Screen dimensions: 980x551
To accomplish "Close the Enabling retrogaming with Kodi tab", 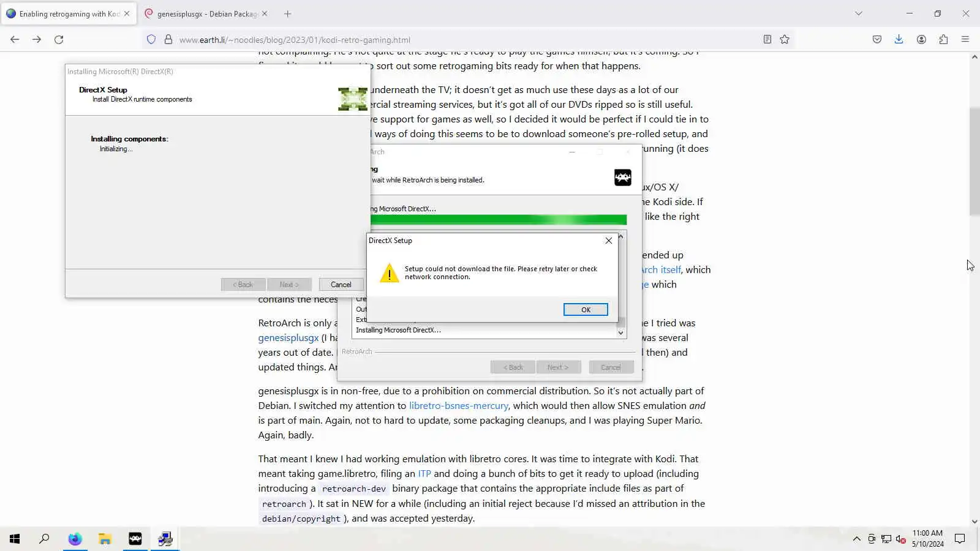I will (x=127, y=13).
